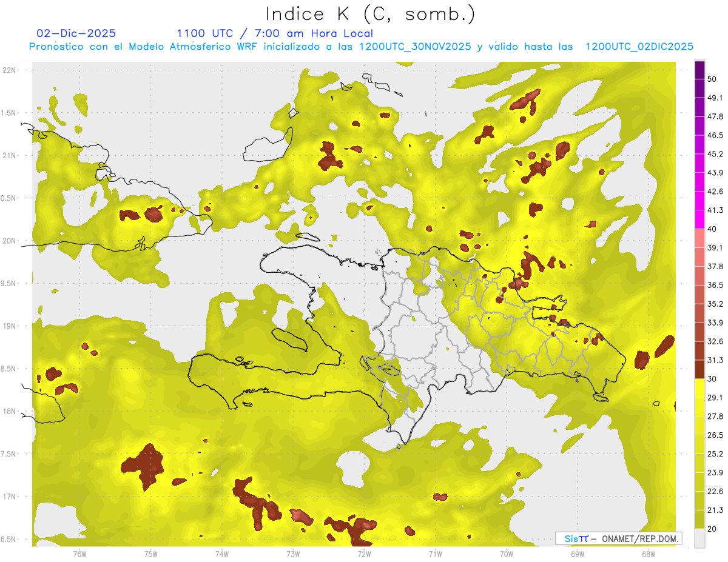Click the latitude label '22N'
Viewport: 728px width, 562px height.
pos(9,70)
